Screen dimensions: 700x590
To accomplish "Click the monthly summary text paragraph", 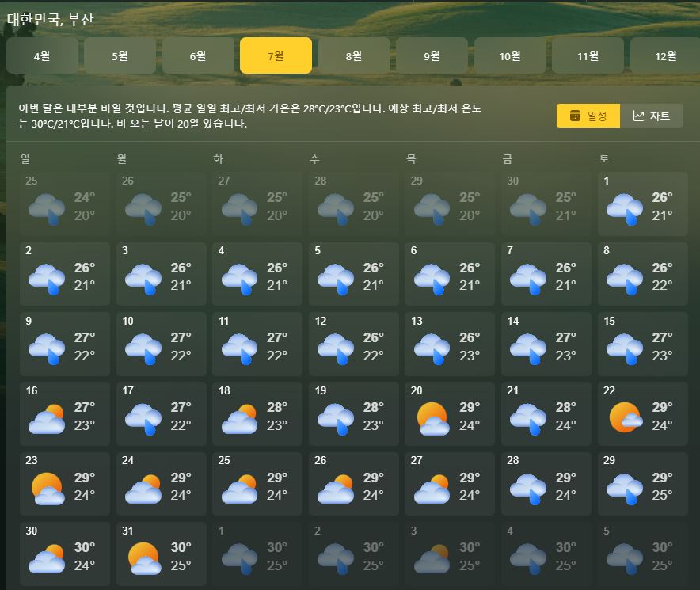I will [250, 116].
